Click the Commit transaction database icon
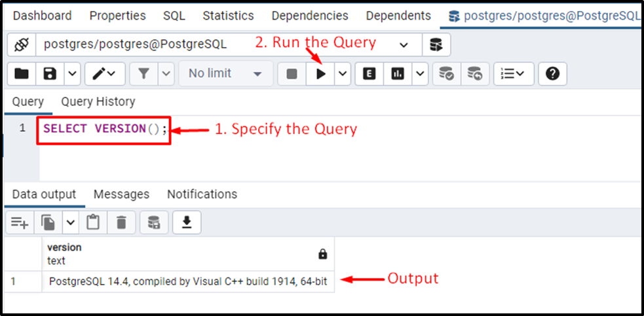 point(447,74)
